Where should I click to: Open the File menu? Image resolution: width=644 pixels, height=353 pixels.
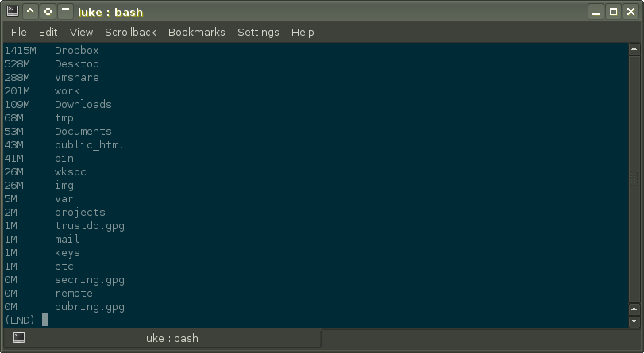pos(19,33)
